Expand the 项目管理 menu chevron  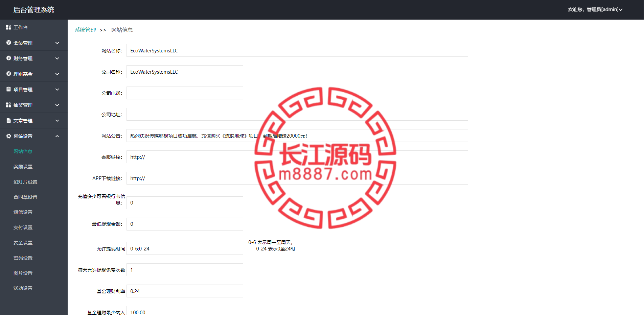(57, 90)
